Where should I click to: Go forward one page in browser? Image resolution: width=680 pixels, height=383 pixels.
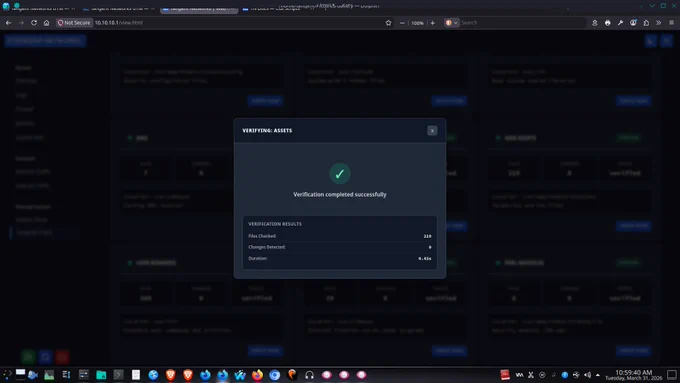click(21, 23)
